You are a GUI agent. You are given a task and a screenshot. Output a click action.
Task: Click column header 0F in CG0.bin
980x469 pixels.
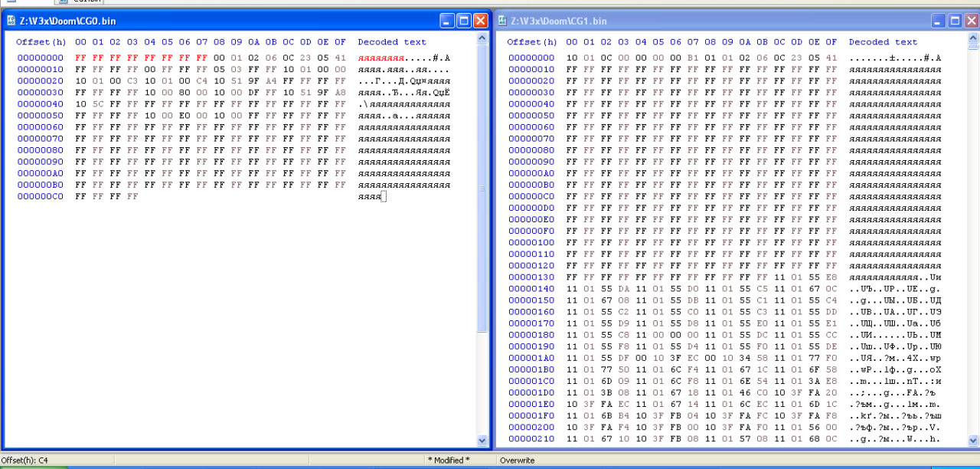click(x=341, y=42)
